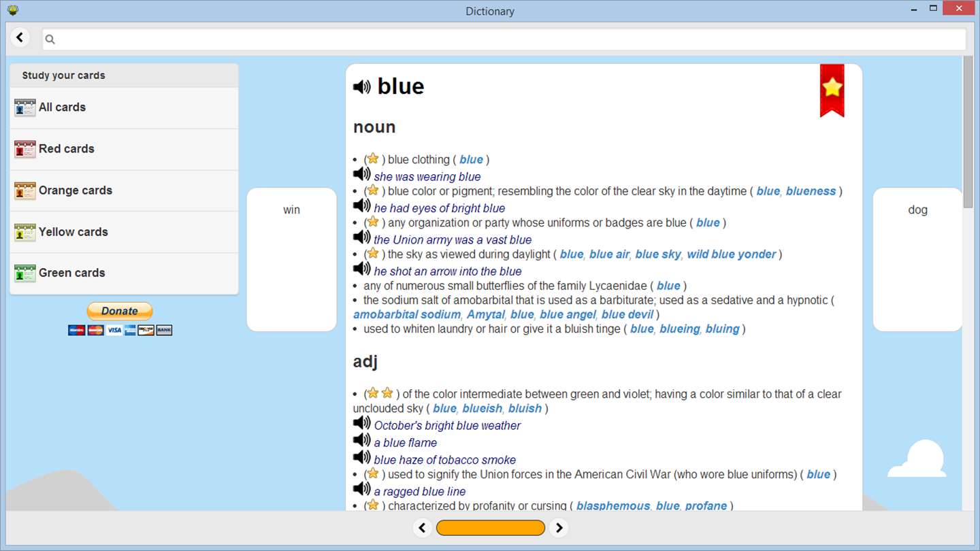Open the "blue sky" synonym link
Viewport: 980px width, 551px height.
(657, 254)
